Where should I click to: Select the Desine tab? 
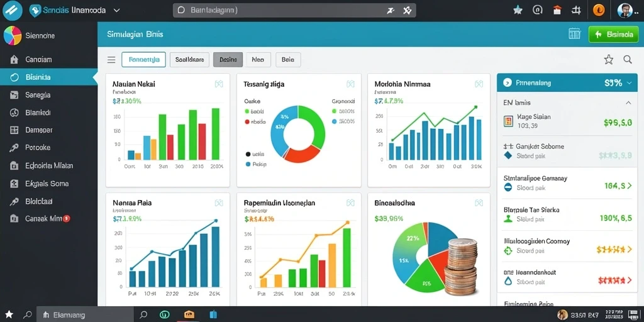click(x=228, y=60)
